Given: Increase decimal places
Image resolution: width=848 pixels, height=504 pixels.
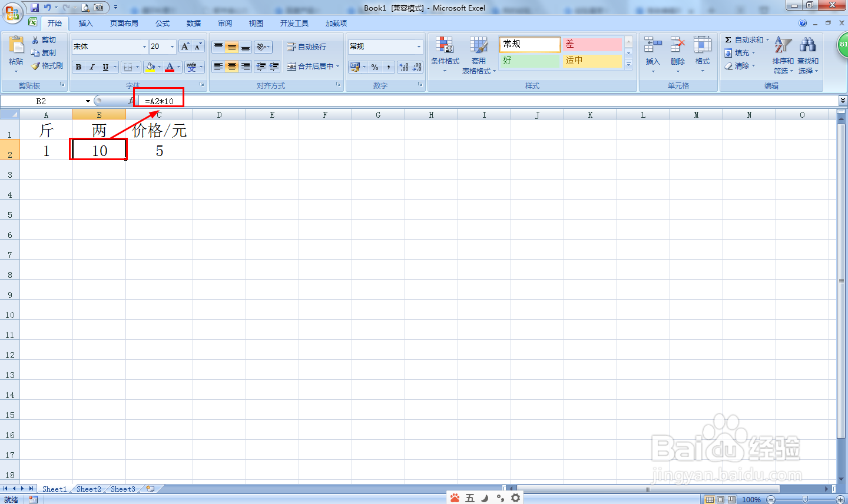Looking at the screenshot, I should 404,67.
